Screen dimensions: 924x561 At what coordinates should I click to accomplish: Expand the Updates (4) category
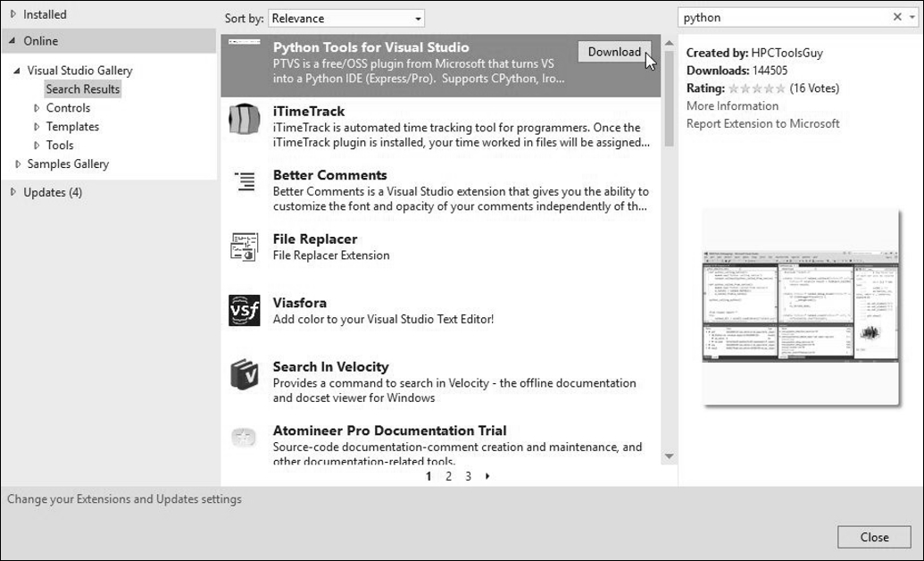pyautogui.click(x=13, y=192)
